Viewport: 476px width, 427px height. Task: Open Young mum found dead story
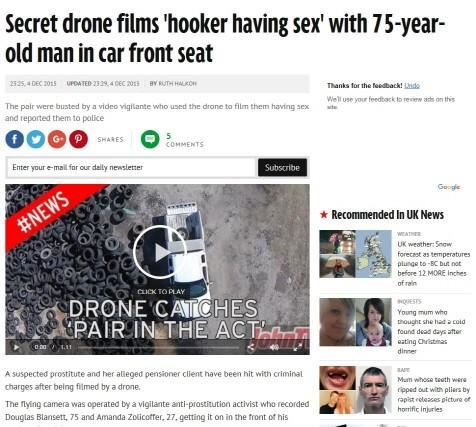pos(431,331)
